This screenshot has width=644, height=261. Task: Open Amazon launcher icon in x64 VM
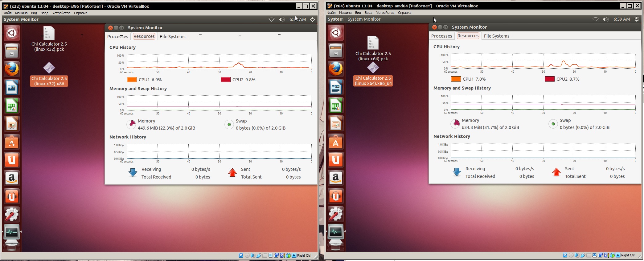pos(336,178)
